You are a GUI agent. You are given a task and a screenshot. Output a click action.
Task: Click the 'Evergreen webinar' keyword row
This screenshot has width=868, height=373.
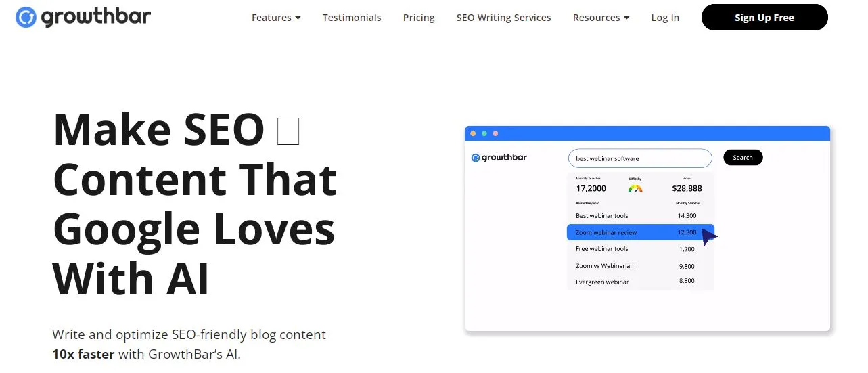(640, 282)
